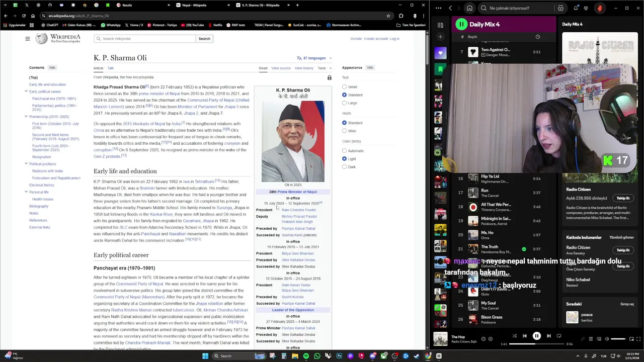Create new playlist with plus icon

(x=440, y=37)
